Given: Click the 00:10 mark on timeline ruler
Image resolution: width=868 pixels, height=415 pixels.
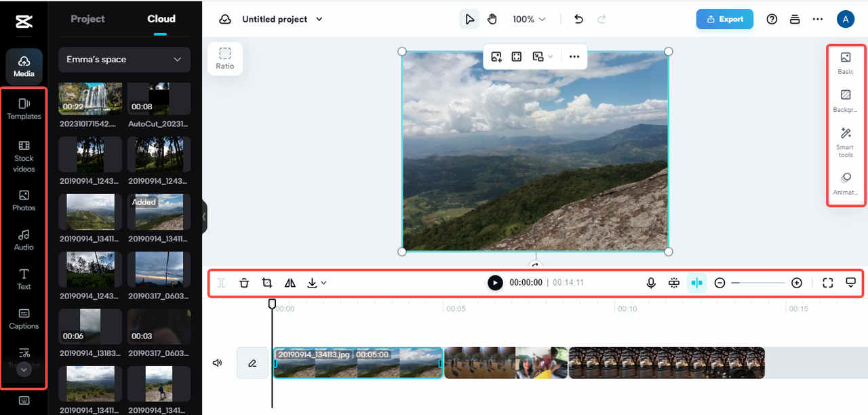Looking at the screenshot, I should (627, 309).
